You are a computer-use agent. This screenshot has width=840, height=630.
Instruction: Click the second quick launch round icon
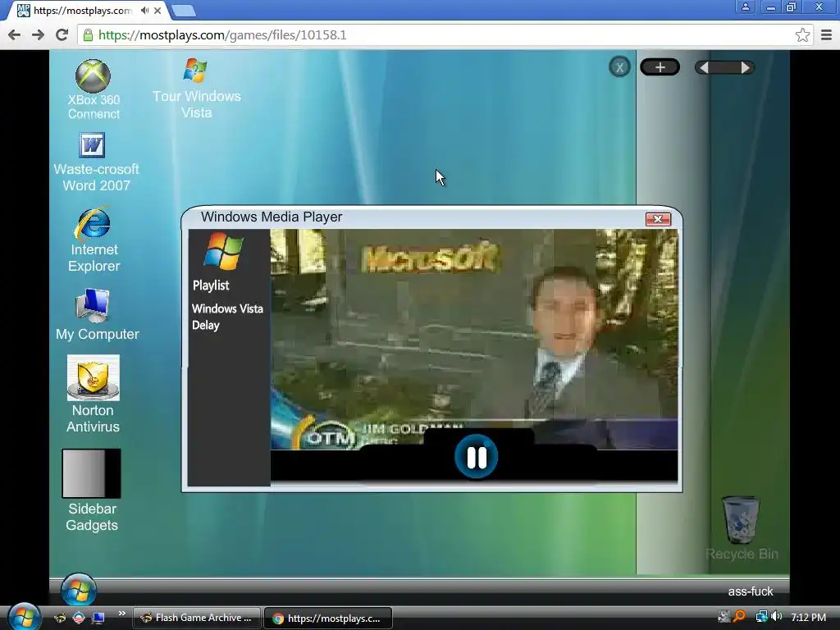(x=79, y=618)
